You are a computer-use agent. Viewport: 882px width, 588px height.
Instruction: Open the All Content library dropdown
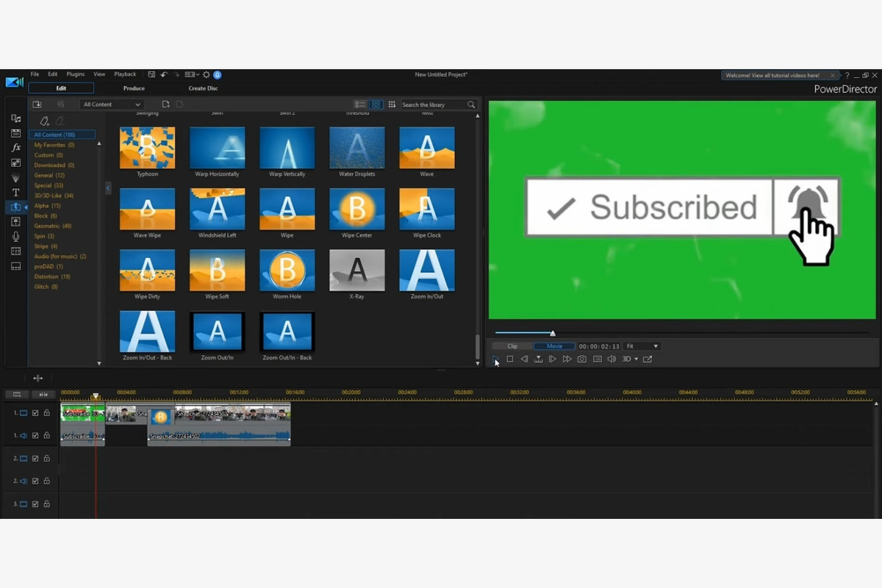click(111, 104)
